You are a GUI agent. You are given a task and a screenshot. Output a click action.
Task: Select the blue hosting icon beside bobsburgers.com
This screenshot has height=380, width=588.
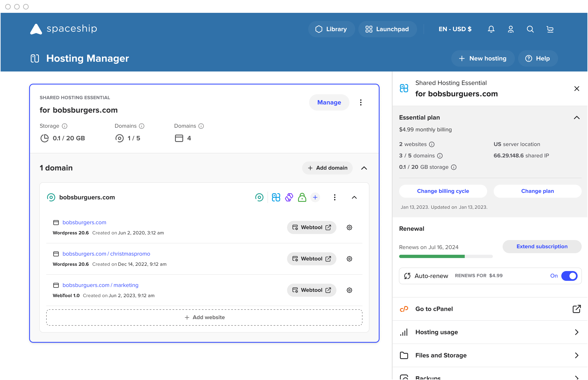point(276,197)
